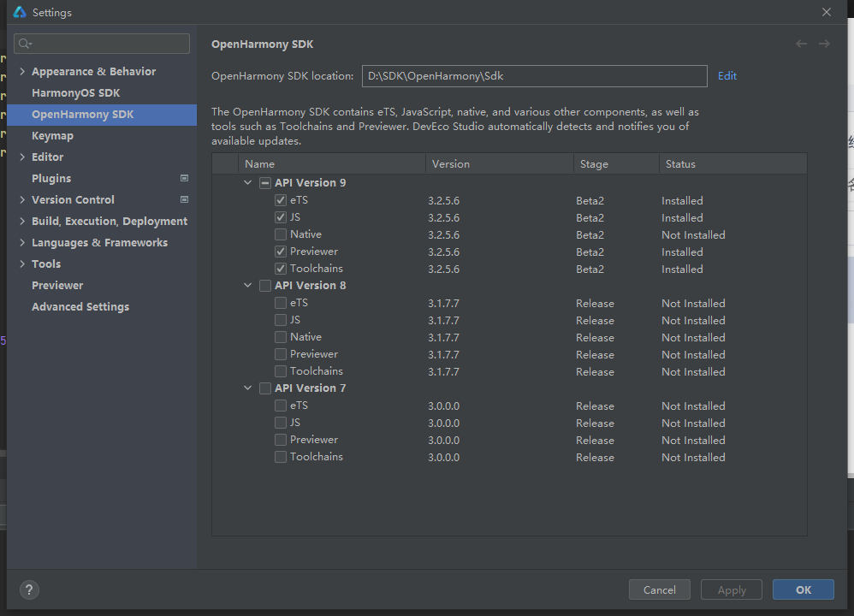This screenshot has width=854, height=616.
Task: Check Toolchains under API Version 8
Action: point(281,371)
